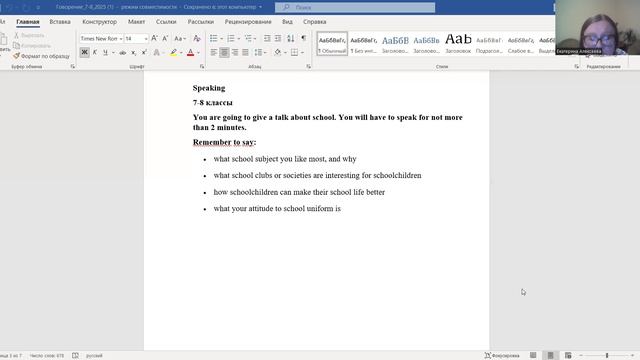
Task: Open Change Case (Aa) dropdown
Action: tap(180, 38)
